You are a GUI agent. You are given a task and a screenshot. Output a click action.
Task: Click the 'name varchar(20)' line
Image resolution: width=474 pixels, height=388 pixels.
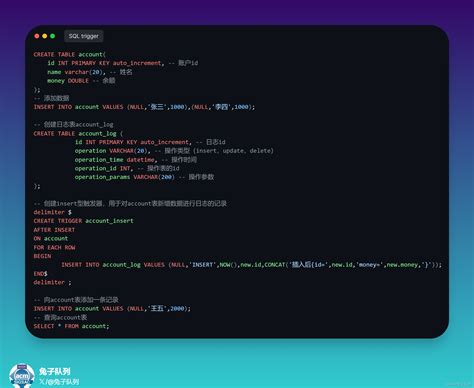pyautogui.click(x=90, y=72)
